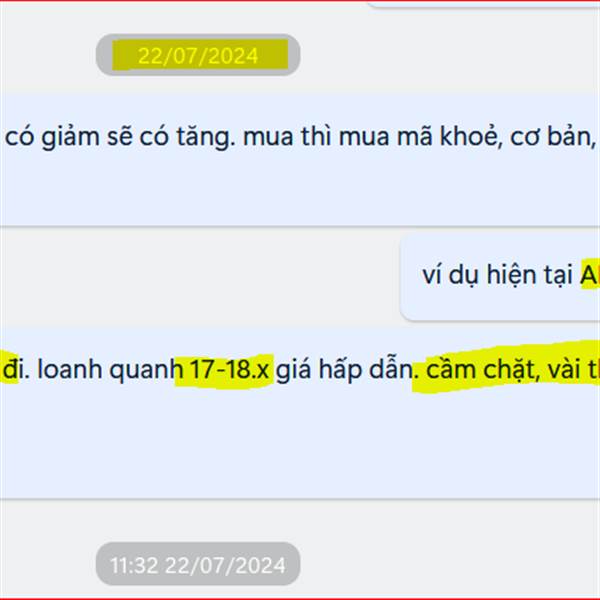Click the words "cơ bản" in the first message
Image resolution: width=600 pixels, height=600 pixels.
coord(553,137)
